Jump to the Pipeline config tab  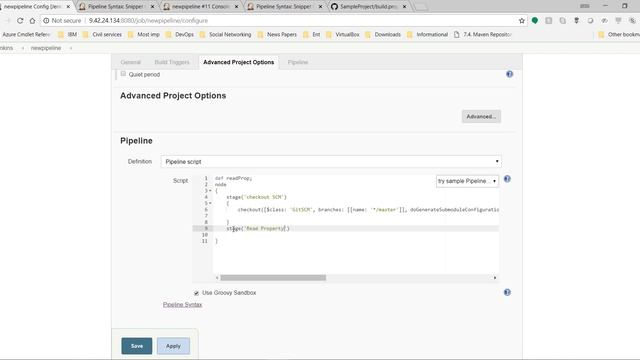[x=298, y=62]
